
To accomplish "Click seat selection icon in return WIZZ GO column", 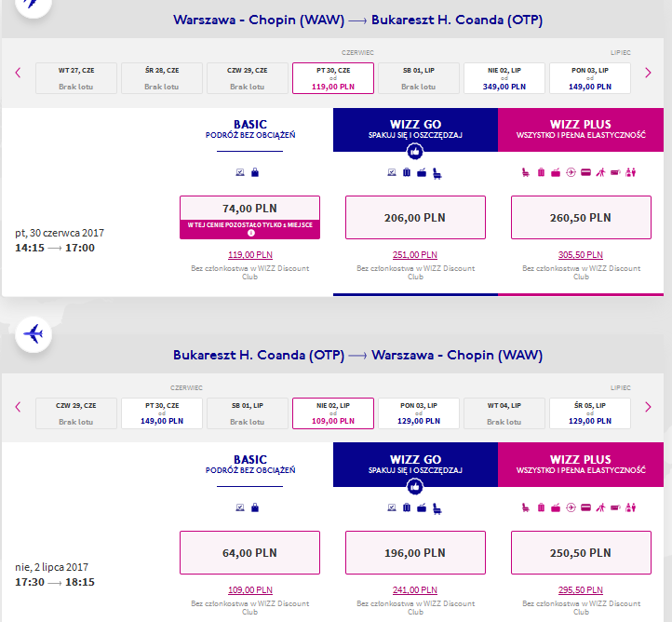I will coord(437,508).
